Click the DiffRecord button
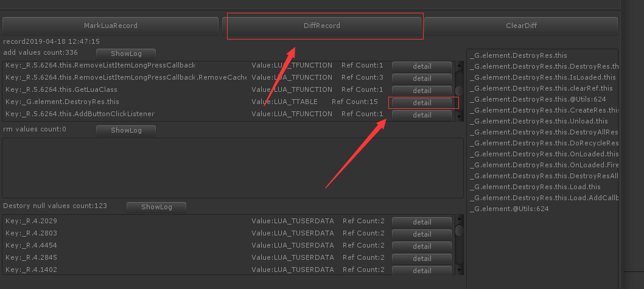 pos(321,26)
